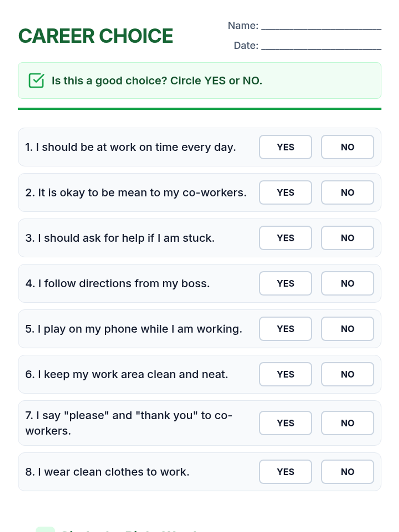The image size is (399, 532).
Task: Pick NO for saying please and thank you
Action: pyautogui.click(x=347, y=423)
